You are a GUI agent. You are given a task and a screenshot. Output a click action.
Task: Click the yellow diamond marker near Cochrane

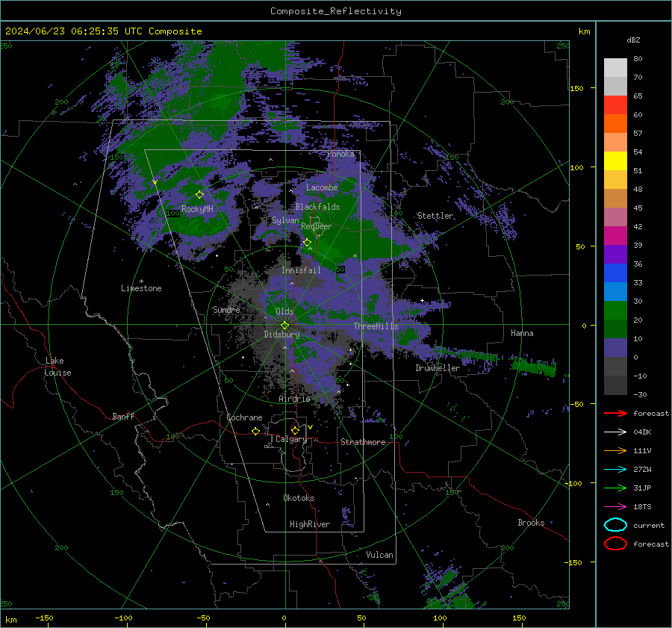(x=256, y=431)
